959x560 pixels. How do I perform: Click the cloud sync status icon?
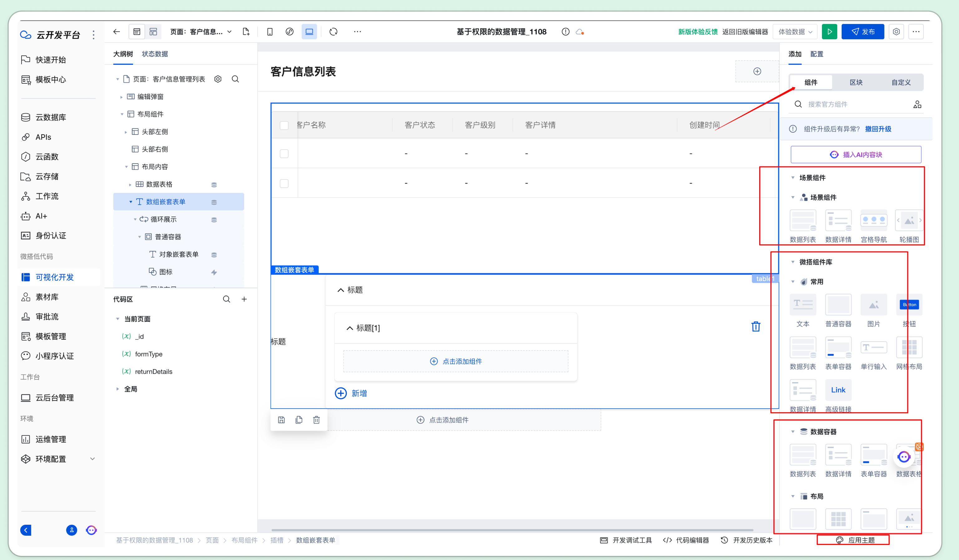click(x=580, y=32)
